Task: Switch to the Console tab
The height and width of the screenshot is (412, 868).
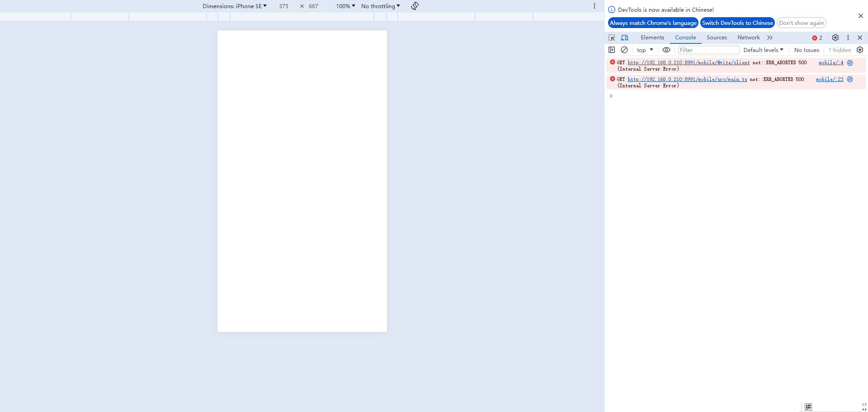Action: 685,38
